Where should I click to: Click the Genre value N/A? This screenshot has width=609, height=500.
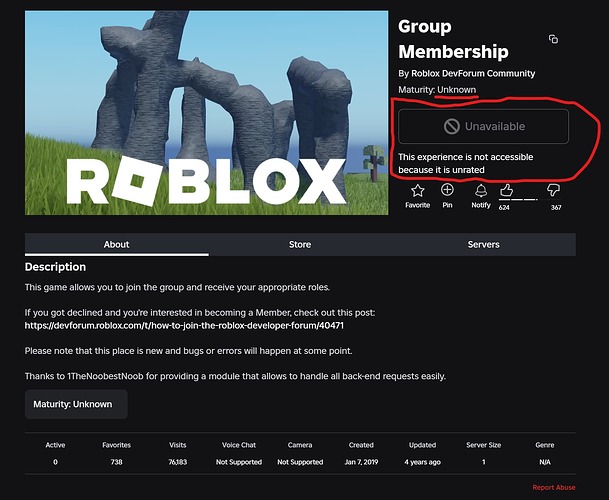(545, 462)
